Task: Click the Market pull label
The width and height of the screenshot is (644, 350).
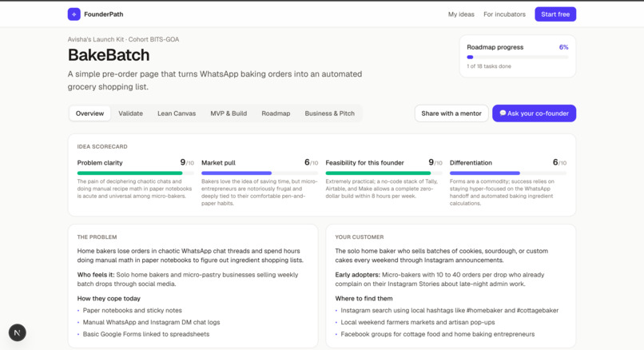Action: (218, 163)
